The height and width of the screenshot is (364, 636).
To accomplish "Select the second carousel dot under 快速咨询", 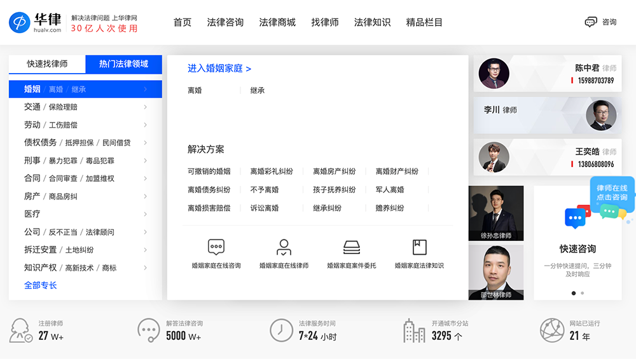I will point(583,293).
